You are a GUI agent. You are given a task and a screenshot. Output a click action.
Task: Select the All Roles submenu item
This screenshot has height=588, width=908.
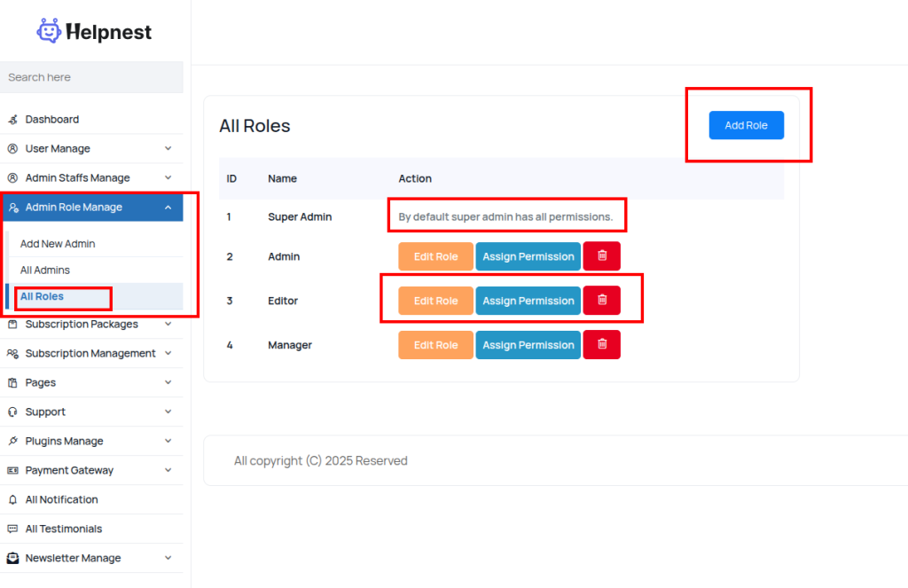(x=42, y=296)
